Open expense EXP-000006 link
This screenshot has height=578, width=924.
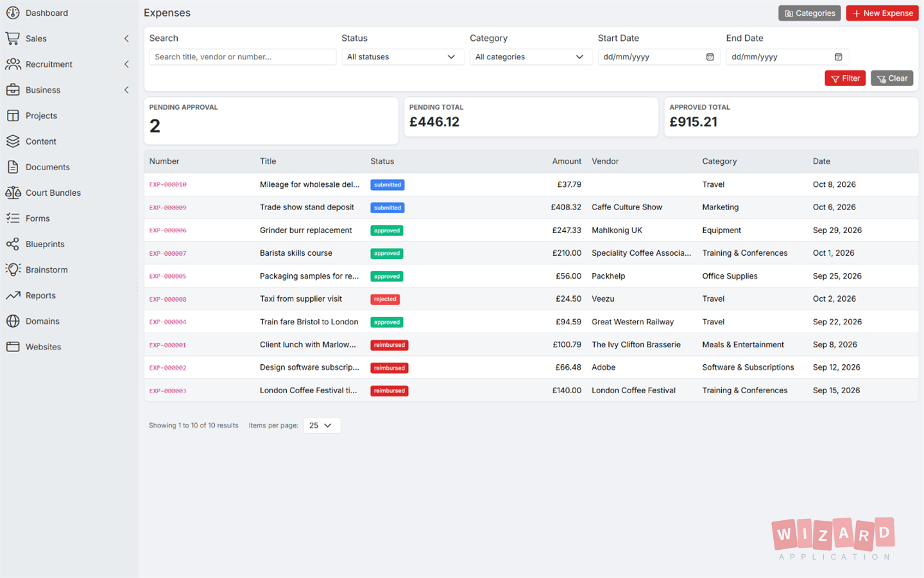[x=168, y=231]
